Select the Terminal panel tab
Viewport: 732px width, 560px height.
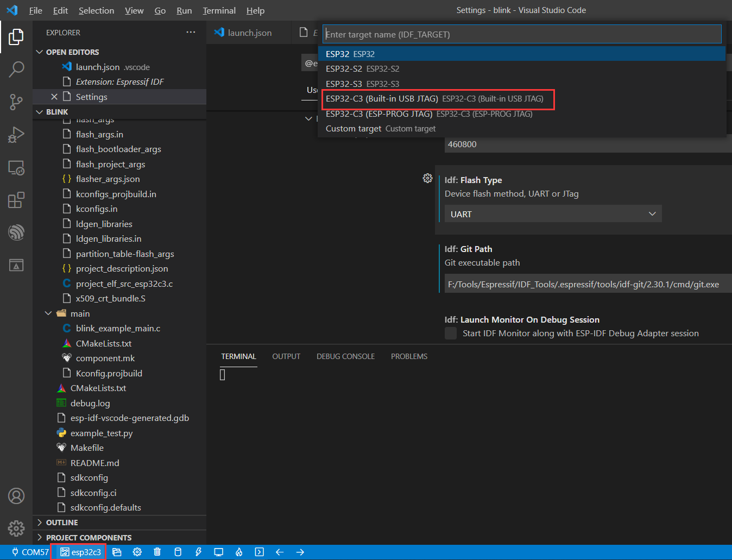[238, 356]
